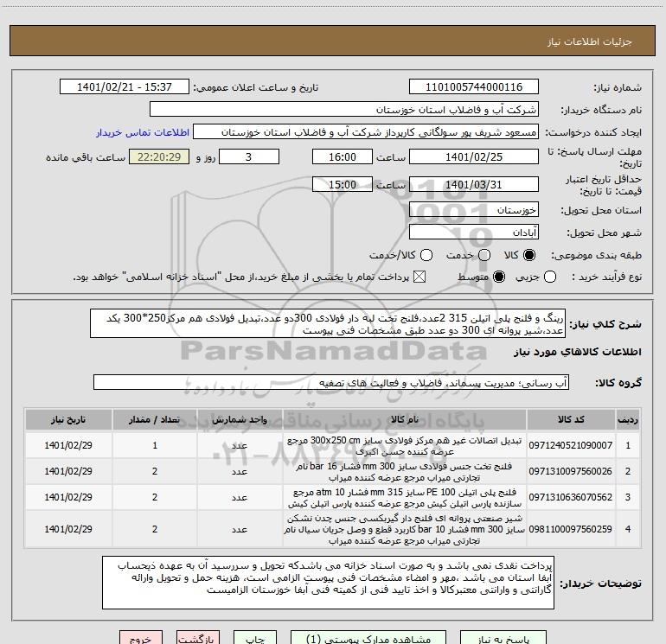The height and width of the screenshot is (644, 666).
Task: Click product code 0971310636070562
Action: tap(571, 497)
